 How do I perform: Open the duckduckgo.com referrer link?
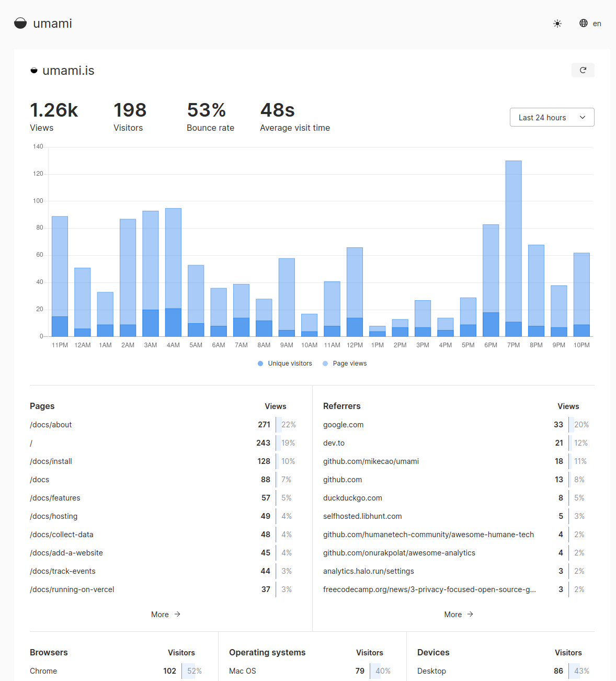[x=352, y=498]
